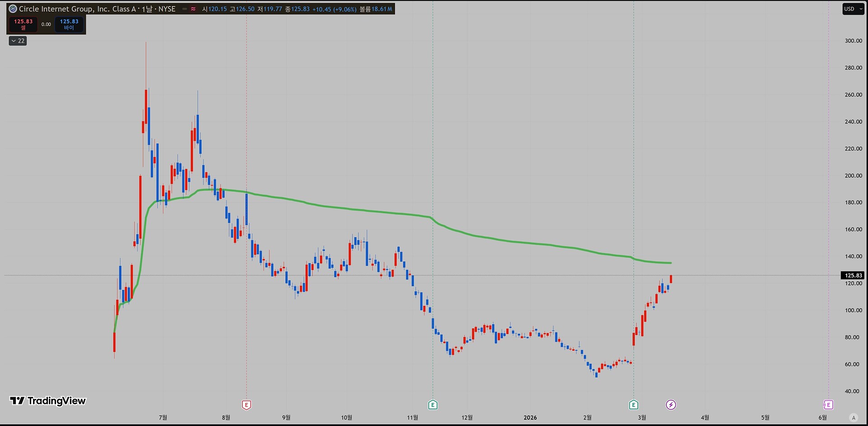Click the 12월 time axis label

pyautogui.click(x=467, y=417)
